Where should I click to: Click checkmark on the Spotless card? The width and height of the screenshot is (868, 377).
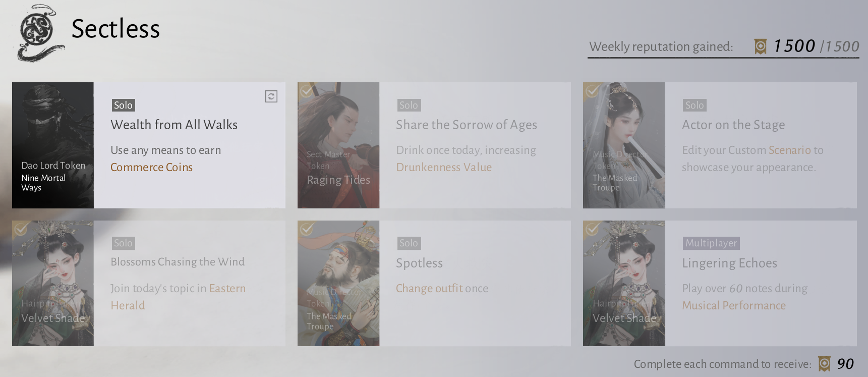click(x=306, y=229)
